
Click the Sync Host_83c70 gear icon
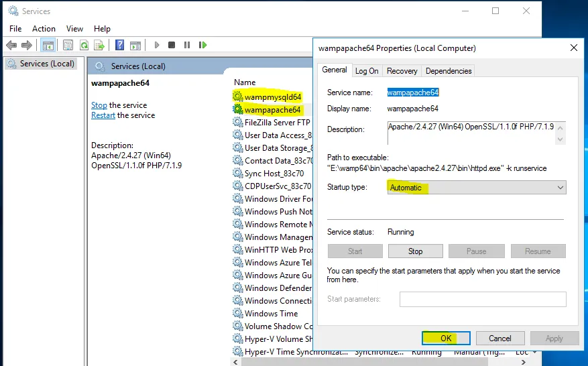(238, 173)
